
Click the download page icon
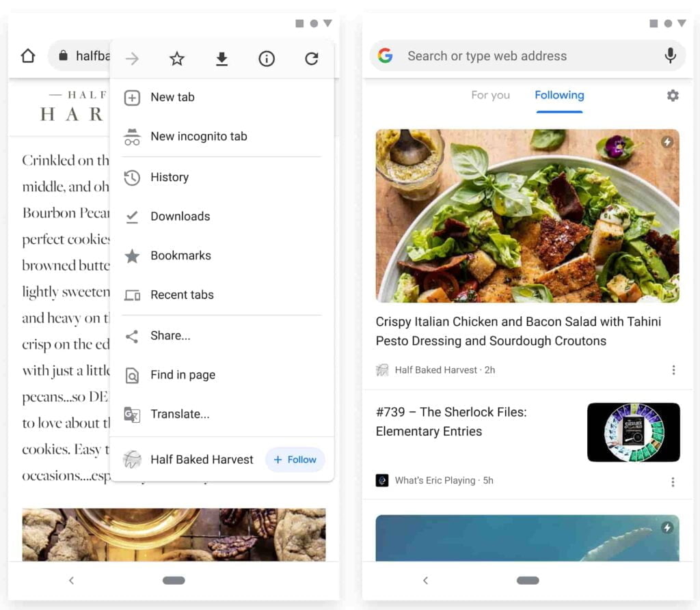[x=222, y=59]
